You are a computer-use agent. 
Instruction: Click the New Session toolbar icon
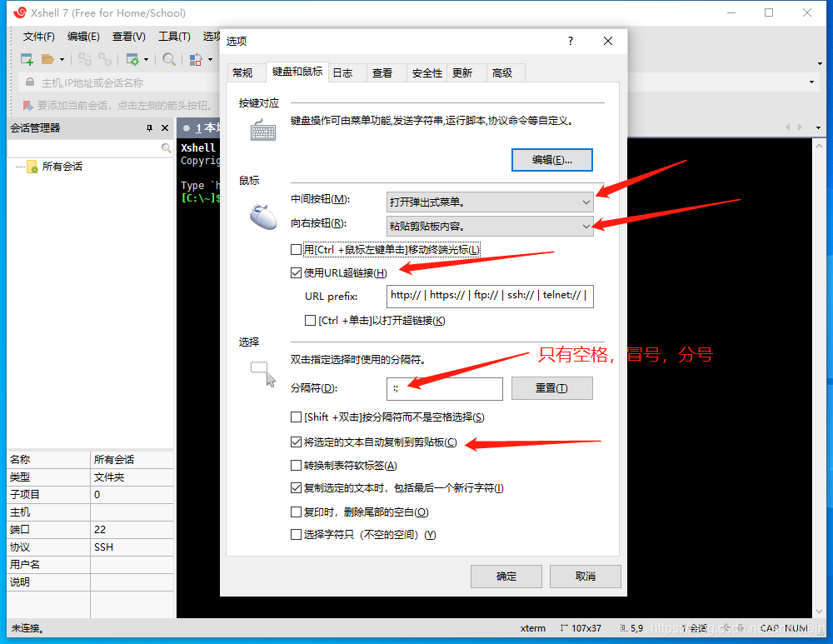[27, 59]
